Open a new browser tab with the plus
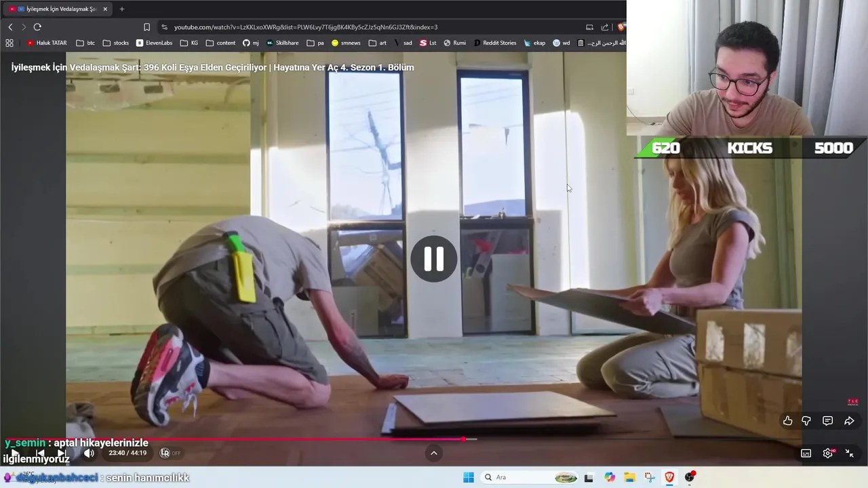 (122, 9)
